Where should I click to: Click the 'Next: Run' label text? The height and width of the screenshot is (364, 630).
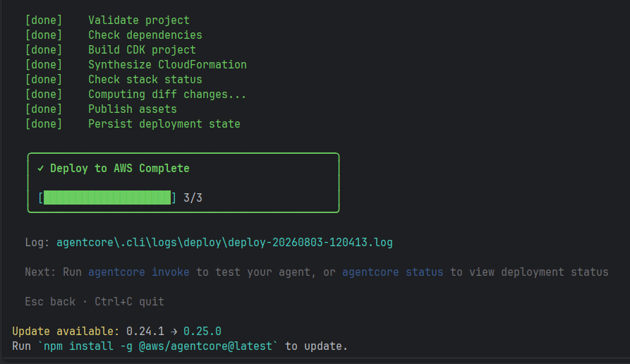coord(53,272)
